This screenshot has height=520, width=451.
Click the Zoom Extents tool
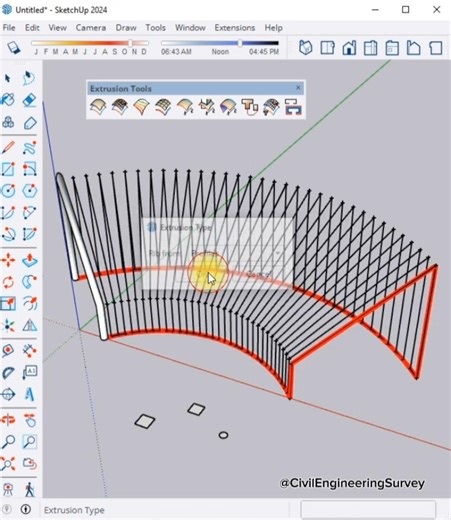click(x=8, y=463)
